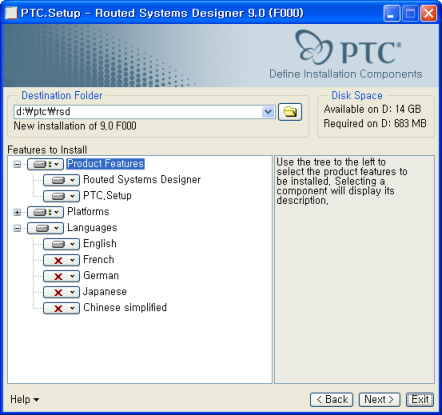Select the Languages tree label
442x415 pixels.
click(92, 228)
